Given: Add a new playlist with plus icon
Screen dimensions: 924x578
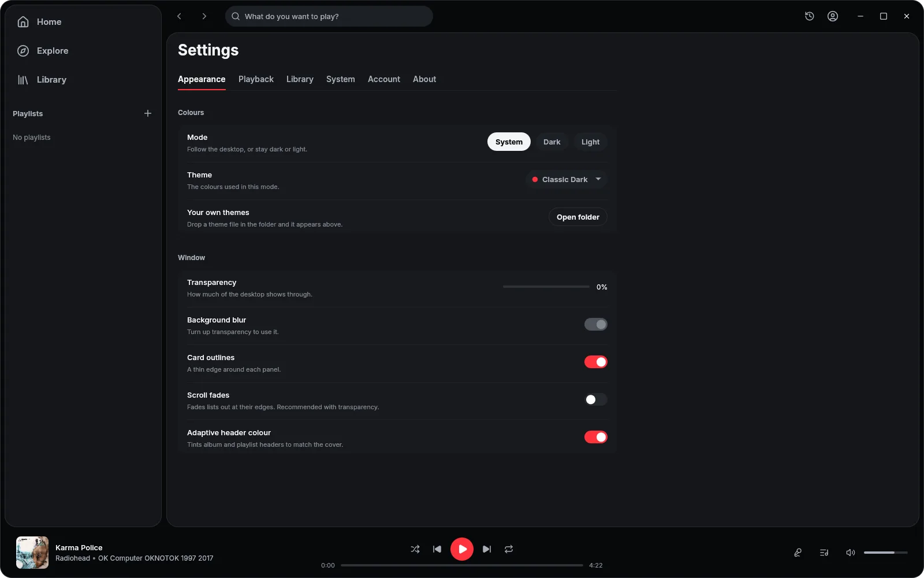Looking at the screenshot, I should point(148,113).
